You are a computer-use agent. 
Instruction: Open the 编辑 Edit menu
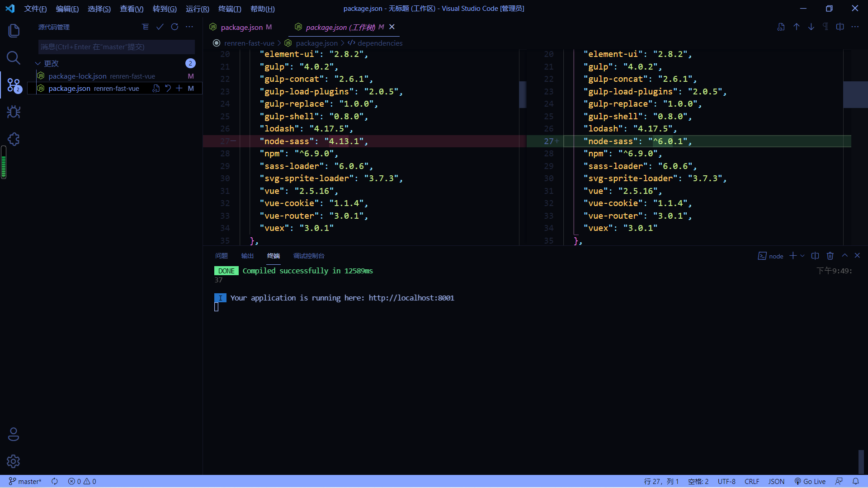67,9
